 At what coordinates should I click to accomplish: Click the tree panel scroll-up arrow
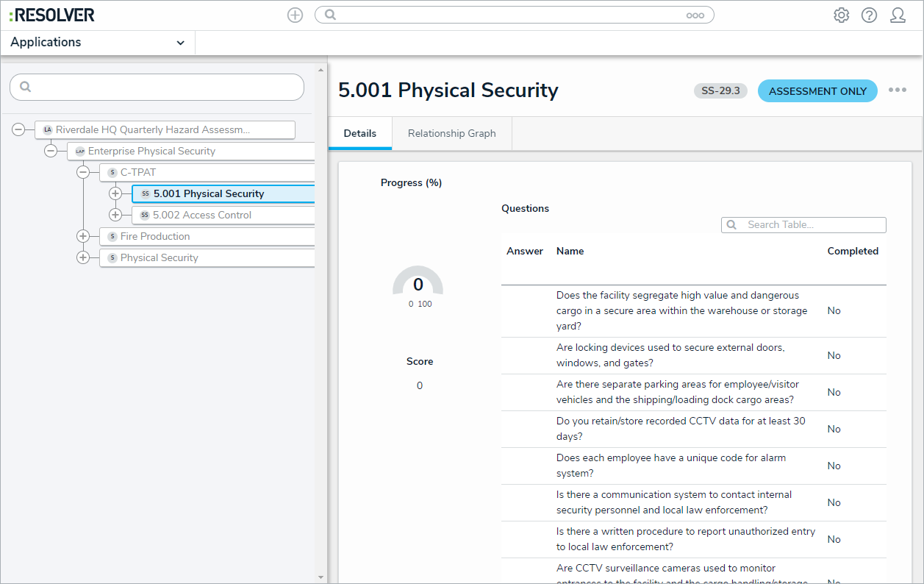tap(320, 70)
